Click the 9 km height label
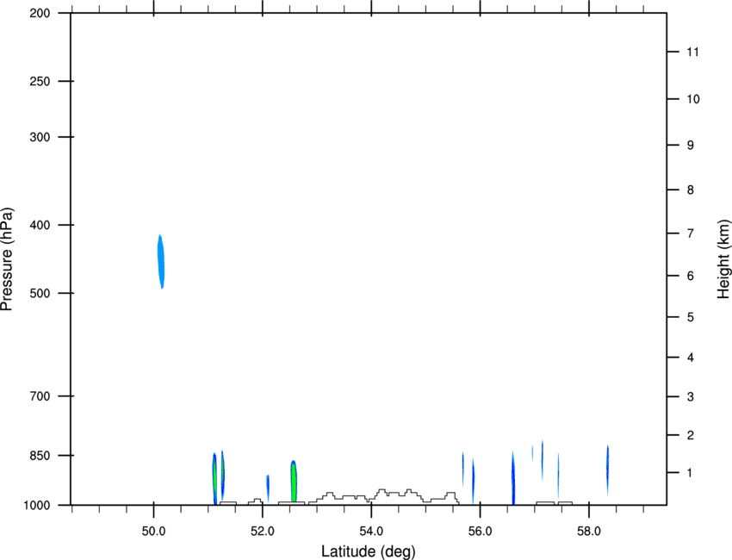This screenshot has height=560, width=732. click(x=691, y=146)
